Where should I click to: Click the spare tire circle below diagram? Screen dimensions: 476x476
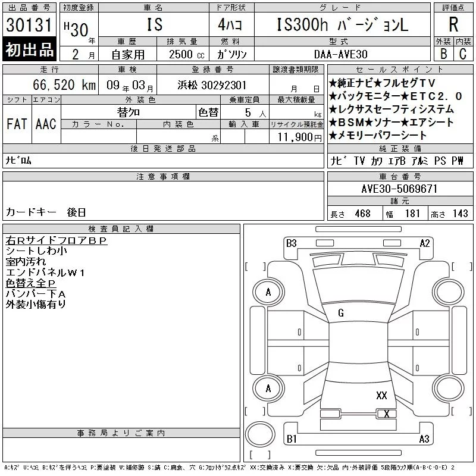pos(260,434)
